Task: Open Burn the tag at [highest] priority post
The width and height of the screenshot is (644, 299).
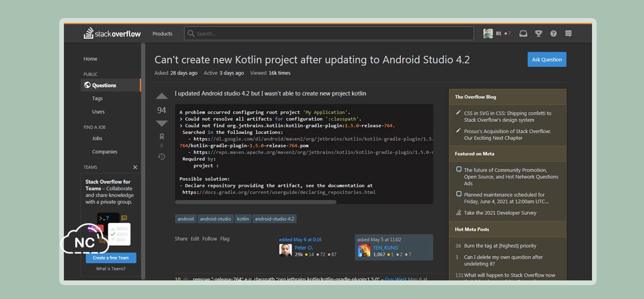Action: pyautogui.click(x=500, y=246)
